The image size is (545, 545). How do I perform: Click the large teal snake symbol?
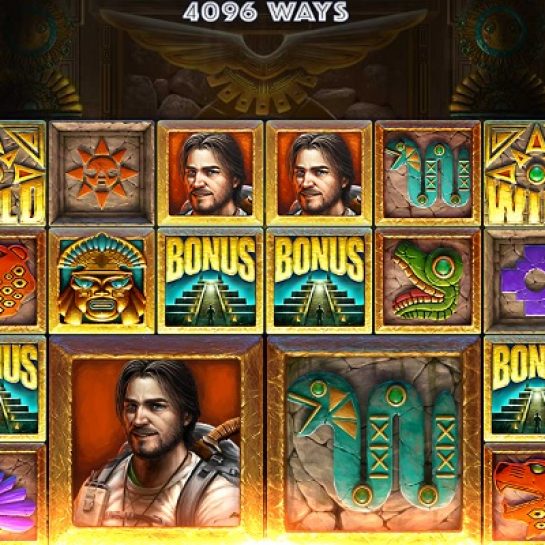[374, 440]
